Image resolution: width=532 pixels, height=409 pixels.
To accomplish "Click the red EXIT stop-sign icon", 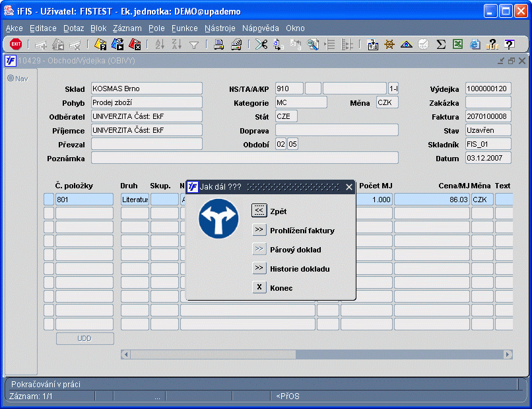I will point(16,44).
